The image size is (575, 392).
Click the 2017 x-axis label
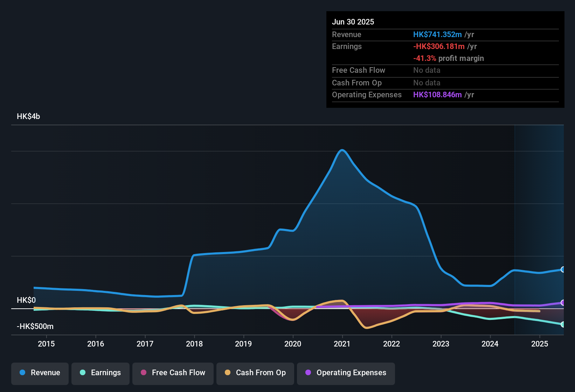coord(145,344)
